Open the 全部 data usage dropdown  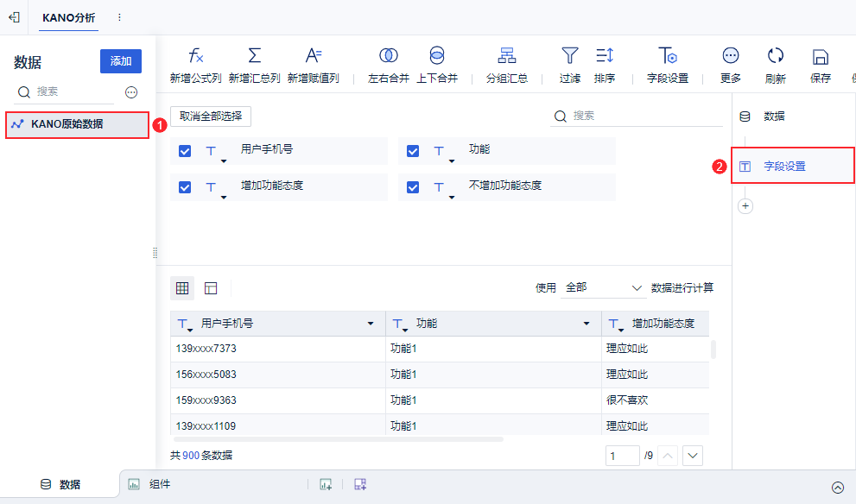coord(603,288)
